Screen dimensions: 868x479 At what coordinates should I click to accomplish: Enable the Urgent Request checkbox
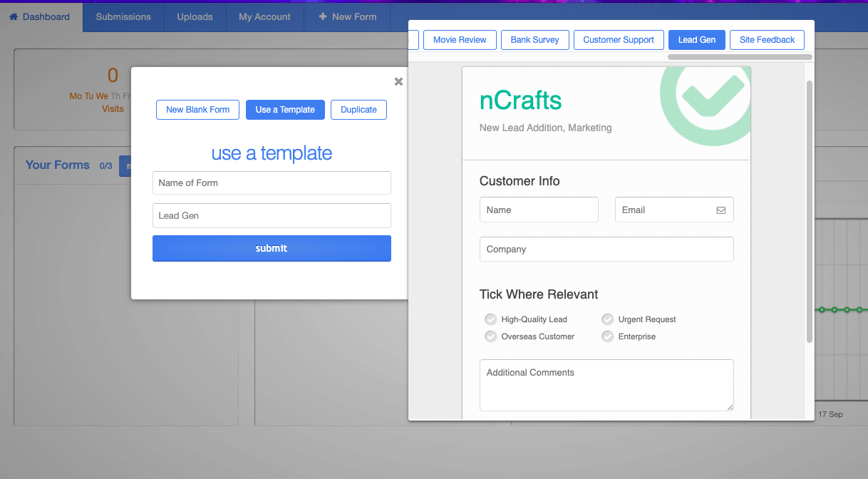pos(607,319)
